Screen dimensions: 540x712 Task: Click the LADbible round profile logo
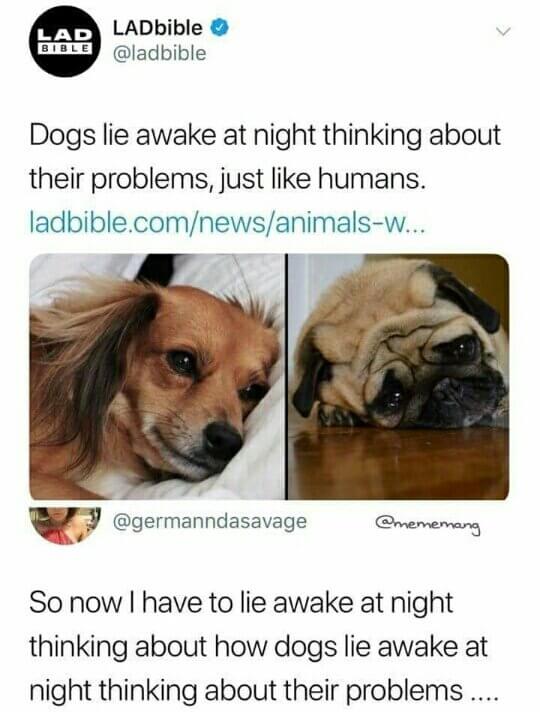click(64, 41)
